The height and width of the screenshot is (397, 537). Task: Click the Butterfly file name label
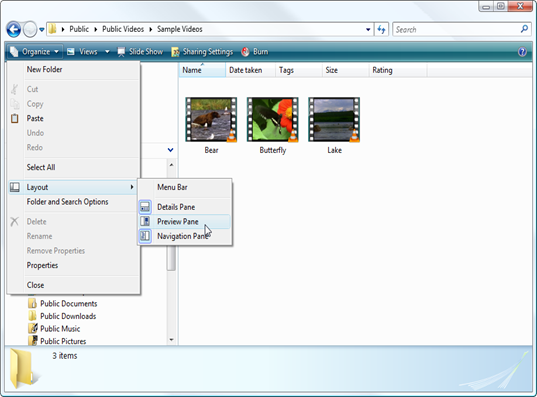pyautogui.click(x=273, y=150)
